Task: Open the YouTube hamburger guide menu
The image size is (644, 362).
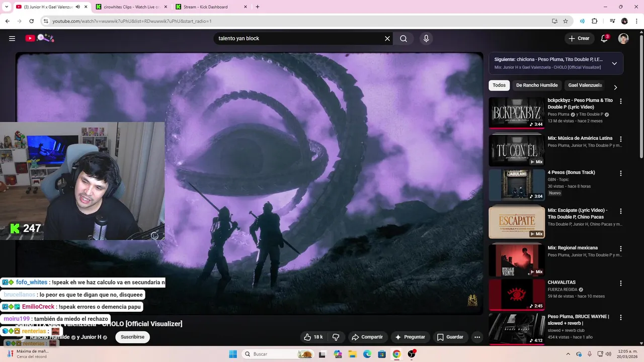Action: pyautogui.click(x=12, y=38)
